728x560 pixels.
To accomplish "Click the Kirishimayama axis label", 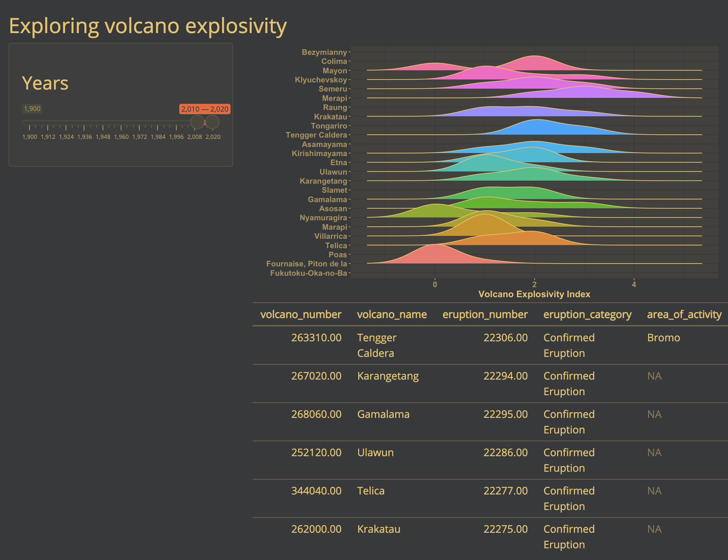I will tap(319, 153).
